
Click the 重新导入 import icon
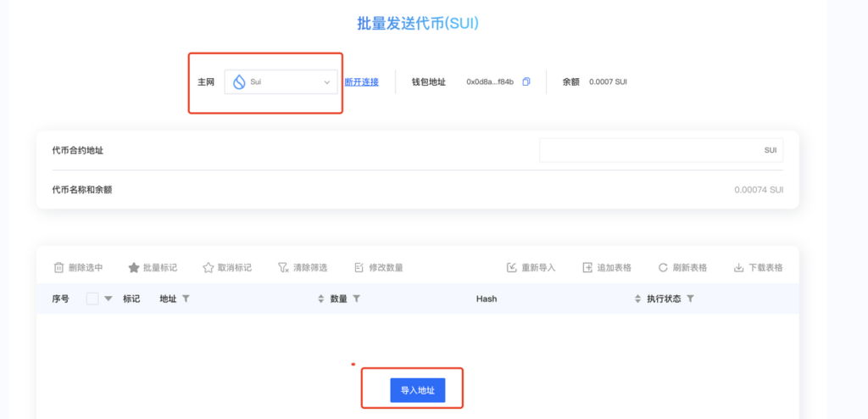pyautogui.click(x=511, y=268)
